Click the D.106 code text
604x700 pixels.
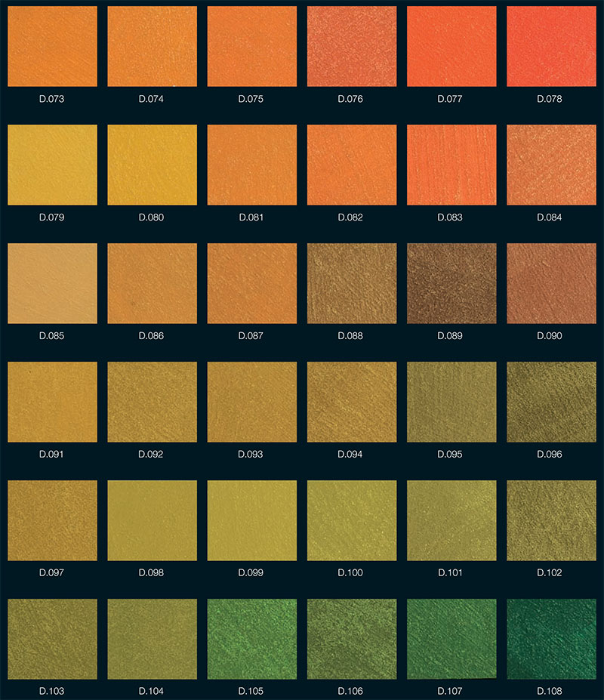pos(350,692)
